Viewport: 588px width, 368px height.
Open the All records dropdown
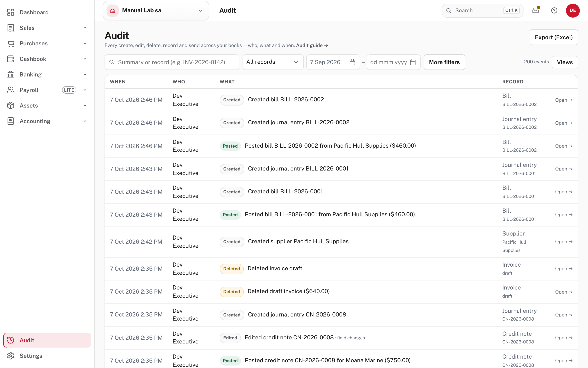click(x=273, y=62)
